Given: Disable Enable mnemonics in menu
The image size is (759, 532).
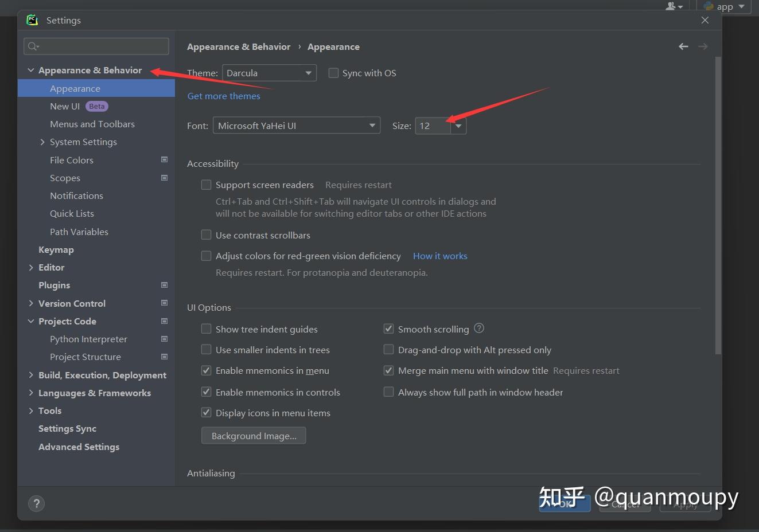Looking at the screenshot, I should [206, 370].
